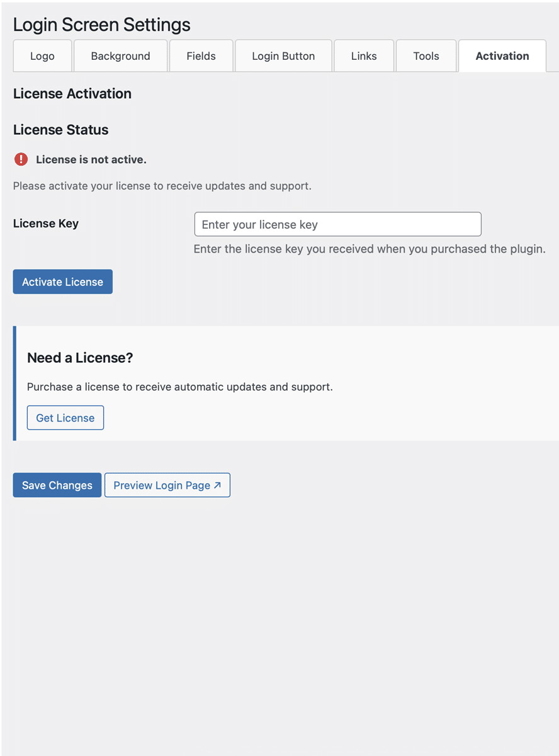Click the 'Need a License?' heading
This screenshot has height=756, width=559.
(80, 358)
